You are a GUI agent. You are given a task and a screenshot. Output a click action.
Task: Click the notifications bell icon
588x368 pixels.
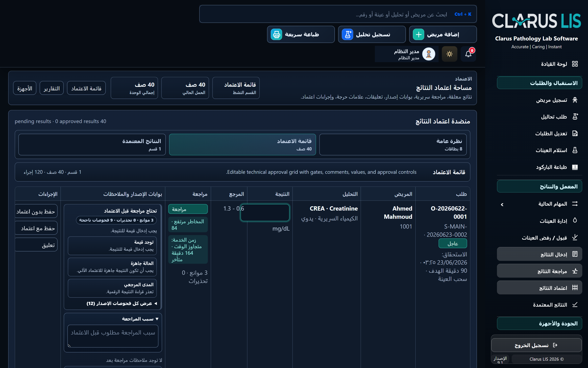[x=468, y=54]
